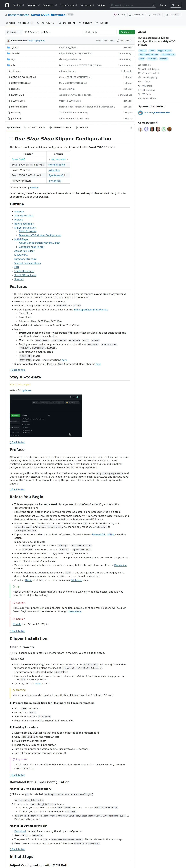Screen dimensions: 186x868
Task: Click the Go to file field
Action: (x=100, y=32)
